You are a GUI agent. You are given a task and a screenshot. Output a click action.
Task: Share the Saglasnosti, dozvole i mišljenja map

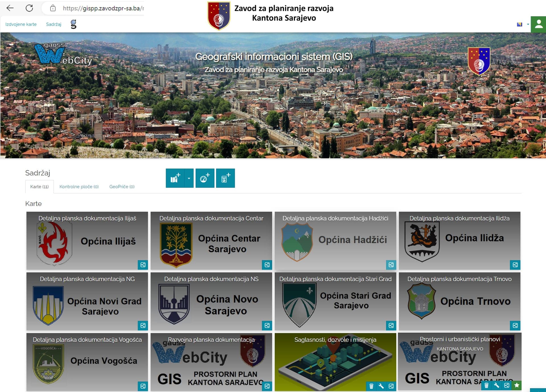click(x=391, y=386)
